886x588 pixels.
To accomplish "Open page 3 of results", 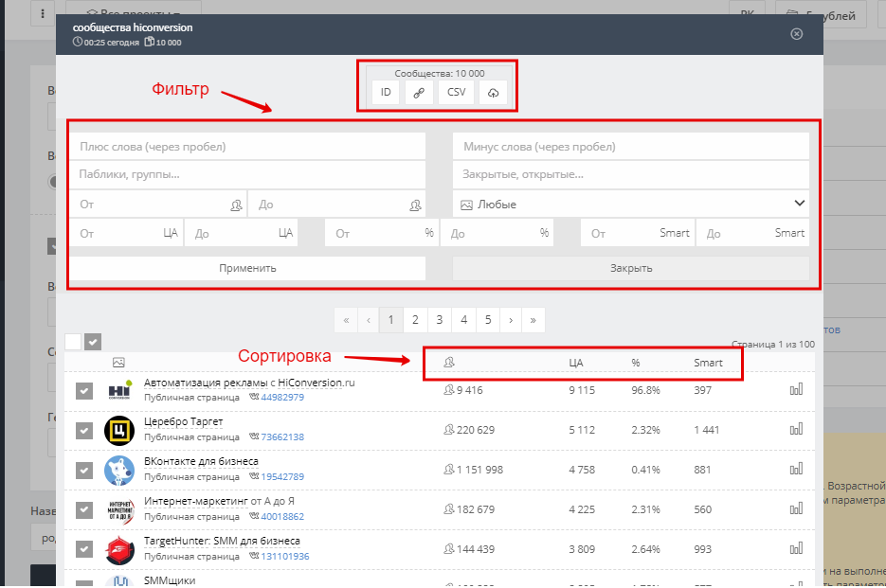I will coord(440,320).
